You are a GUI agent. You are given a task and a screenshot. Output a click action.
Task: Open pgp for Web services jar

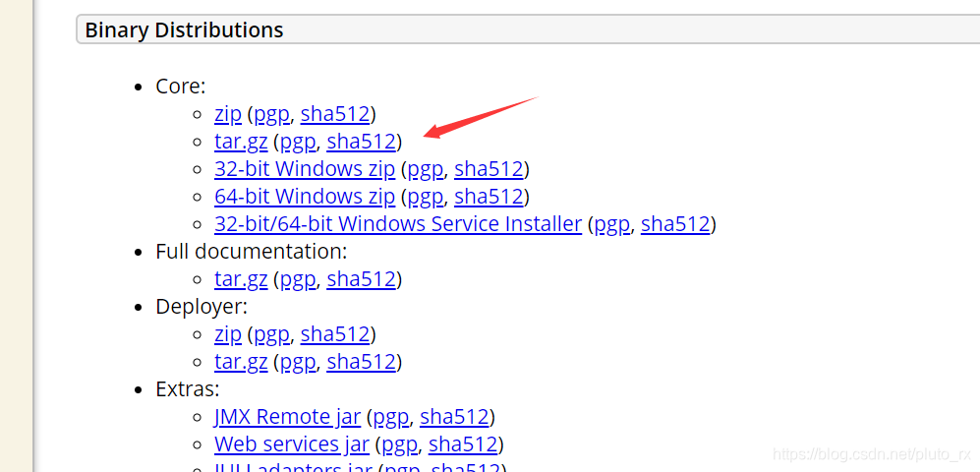click(399, 444)
